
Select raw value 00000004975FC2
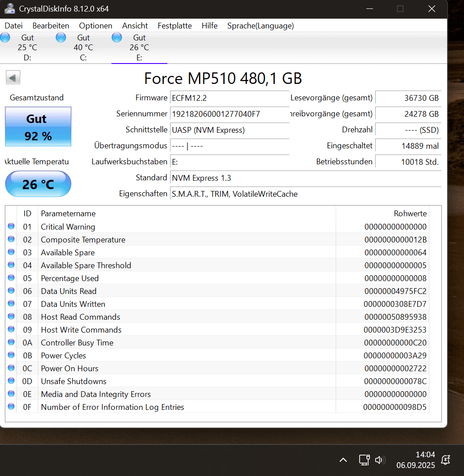[x=396, y=291]
